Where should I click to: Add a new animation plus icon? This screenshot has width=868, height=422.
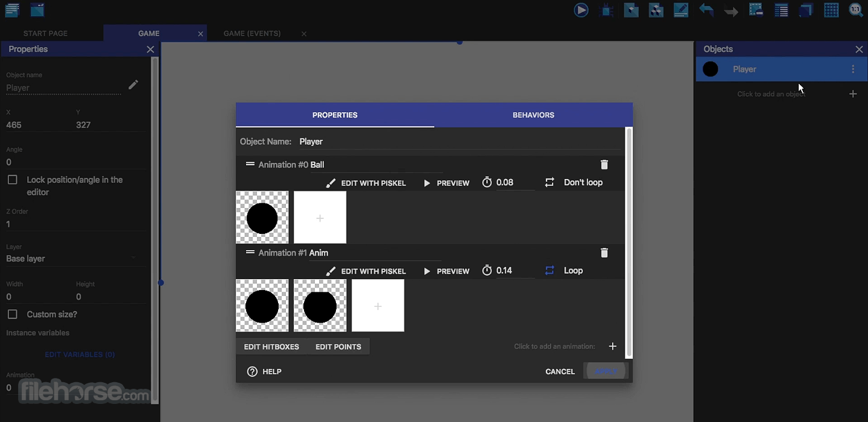point(612,346)
